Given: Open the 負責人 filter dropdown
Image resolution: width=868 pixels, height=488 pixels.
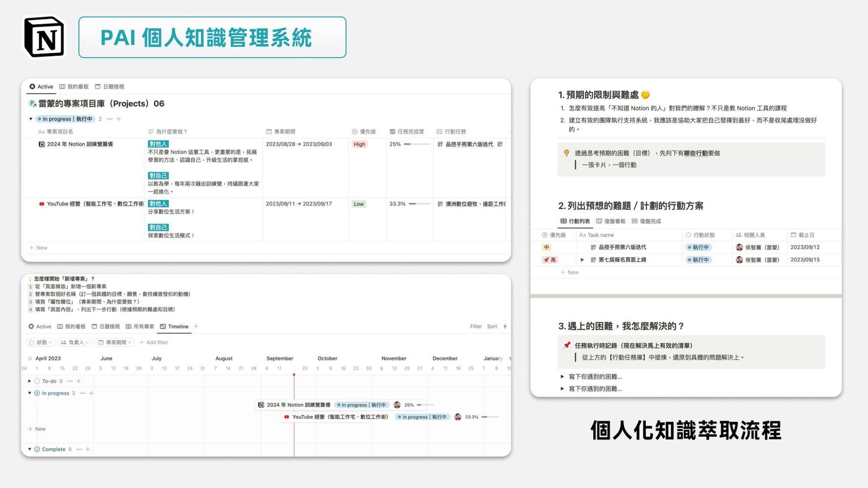Looking at the screenshot, I should coord(75,343).
